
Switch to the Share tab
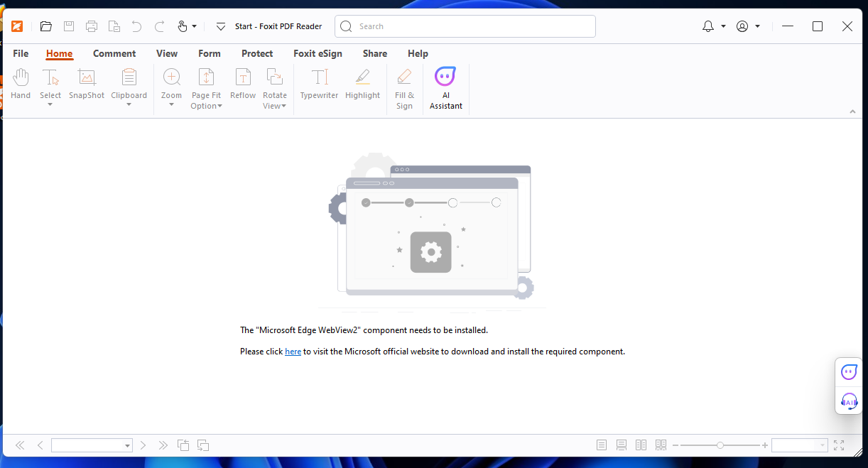(375, 53)
